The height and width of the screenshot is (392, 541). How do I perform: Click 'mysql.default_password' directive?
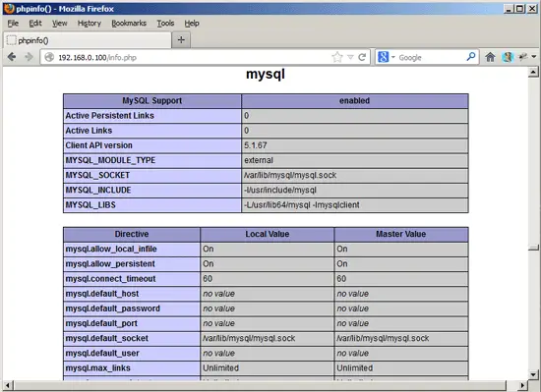pyautogui.click(x=113, y=308)
